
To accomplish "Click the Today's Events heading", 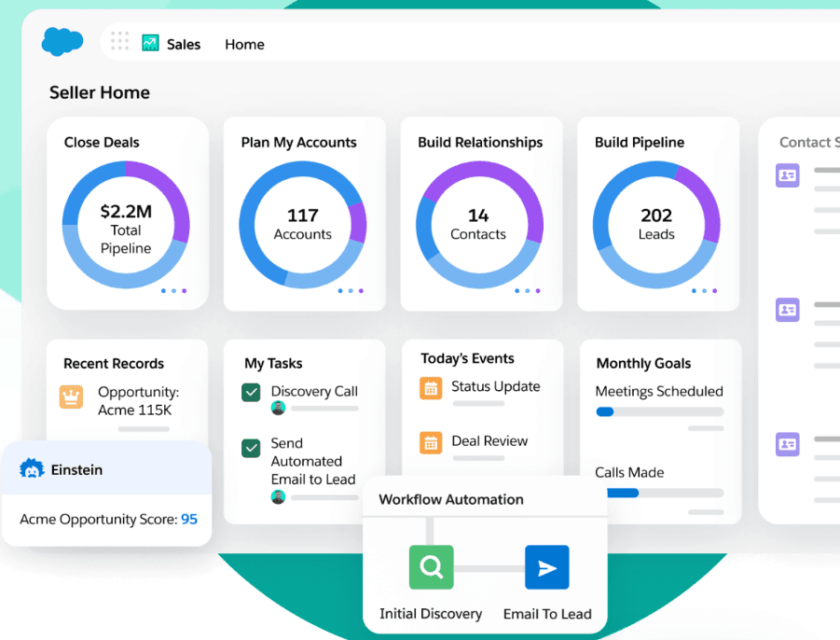I will pyautogui.click(x=467, y=358).
